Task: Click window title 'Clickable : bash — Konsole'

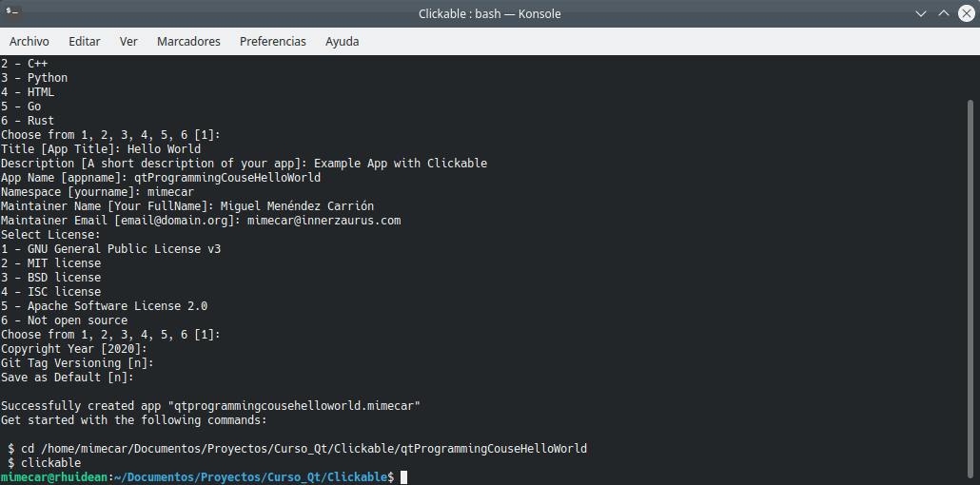Action: 490,13
